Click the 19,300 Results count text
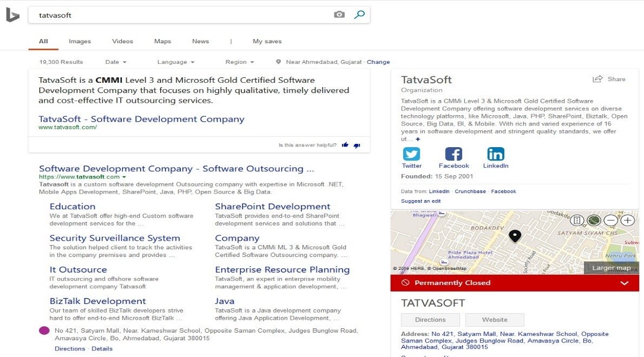 click(x=61, y=62)
